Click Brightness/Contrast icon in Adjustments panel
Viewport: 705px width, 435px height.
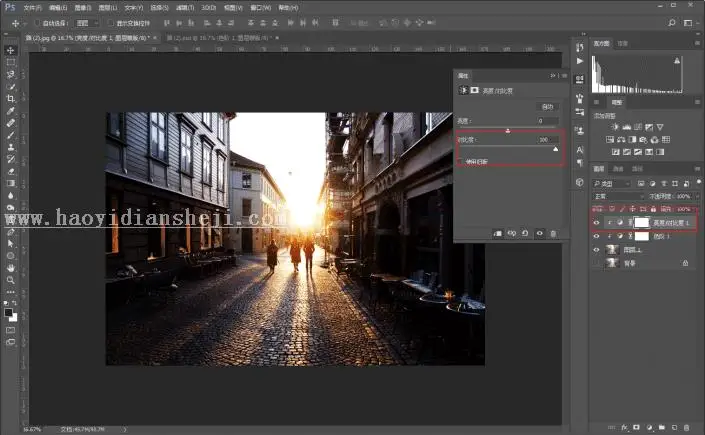tap(615, 127)
